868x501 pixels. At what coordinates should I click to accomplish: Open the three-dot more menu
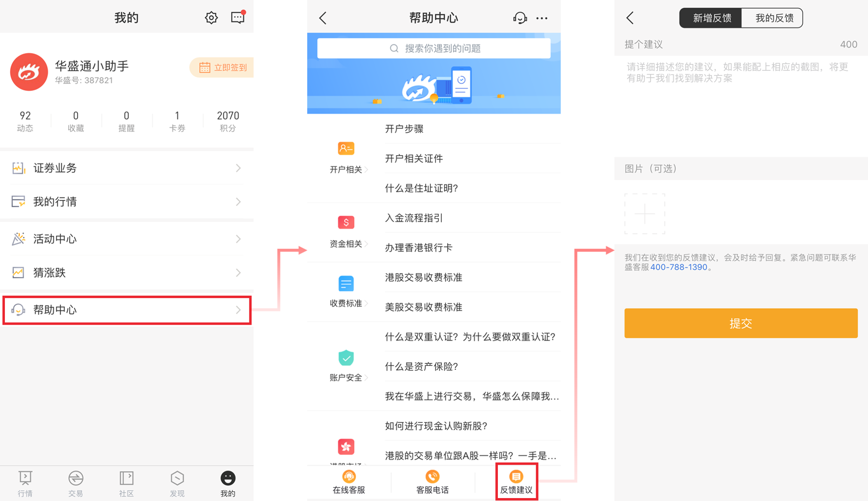pos(542,18)
